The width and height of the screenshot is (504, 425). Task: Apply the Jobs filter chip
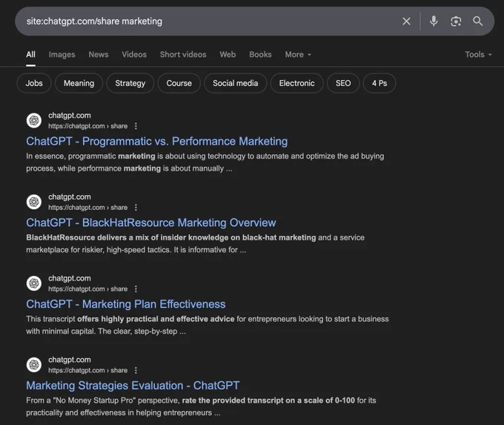34,83
